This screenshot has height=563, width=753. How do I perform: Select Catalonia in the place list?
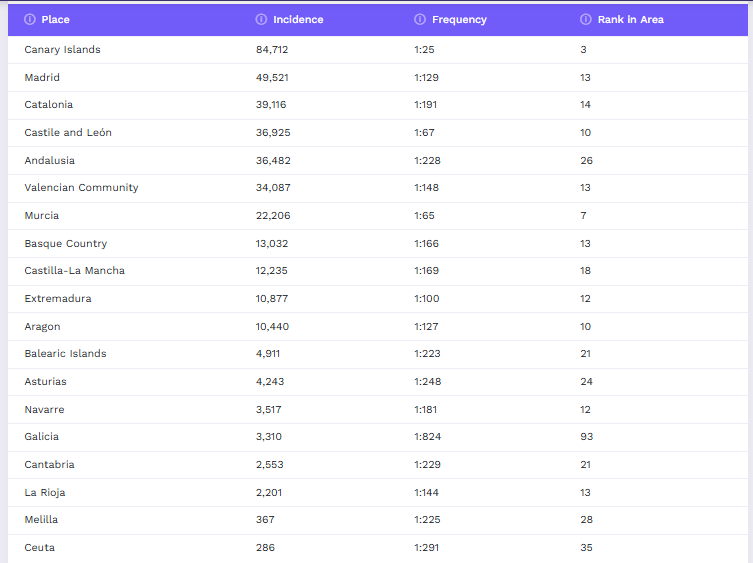click(49, 104)
